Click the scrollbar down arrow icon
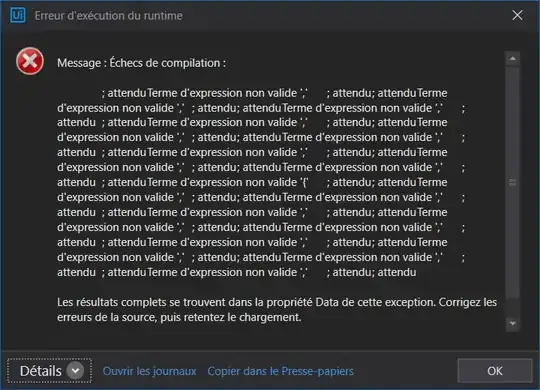 point(512,323)
